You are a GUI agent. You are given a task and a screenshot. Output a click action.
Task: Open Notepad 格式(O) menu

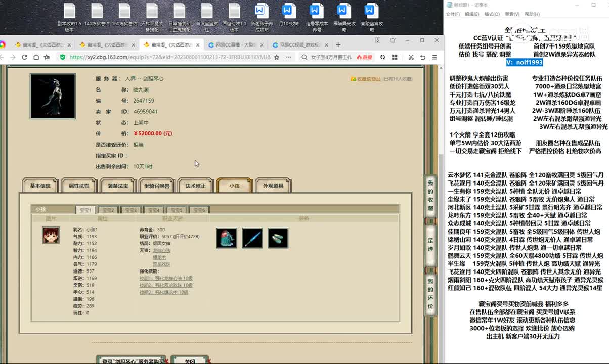coord(492,14)
